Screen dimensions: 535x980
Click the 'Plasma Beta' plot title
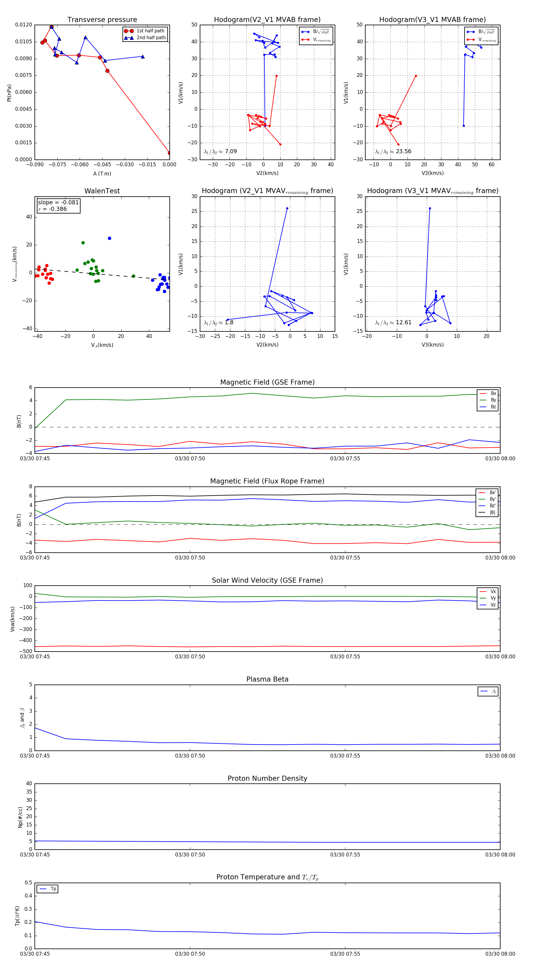(267, 679)
